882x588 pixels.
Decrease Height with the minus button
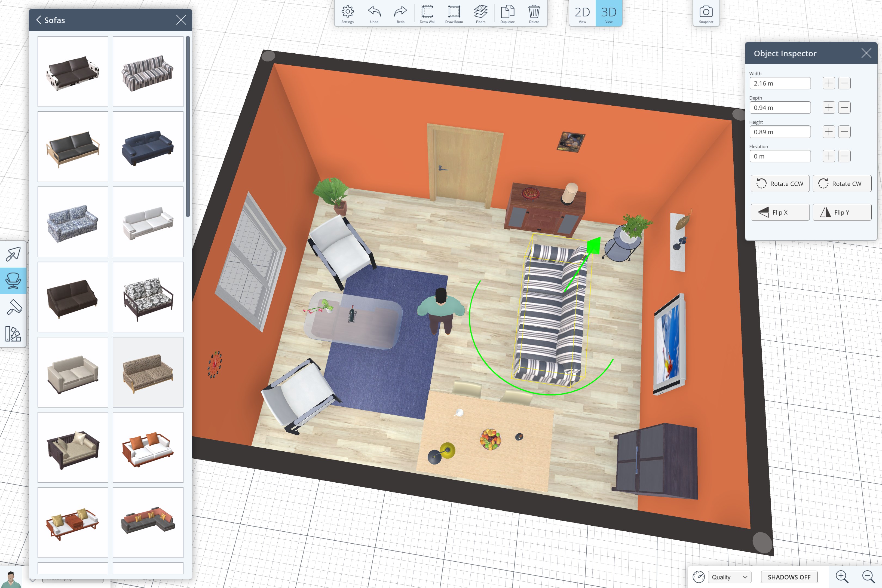pyautogui.click(x=844, y=132)
